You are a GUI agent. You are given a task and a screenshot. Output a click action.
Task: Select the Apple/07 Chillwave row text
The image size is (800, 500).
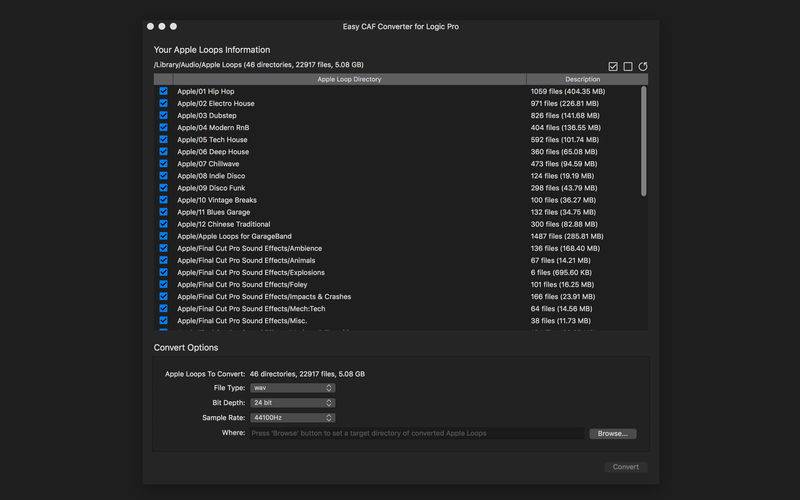pos(208,164)
